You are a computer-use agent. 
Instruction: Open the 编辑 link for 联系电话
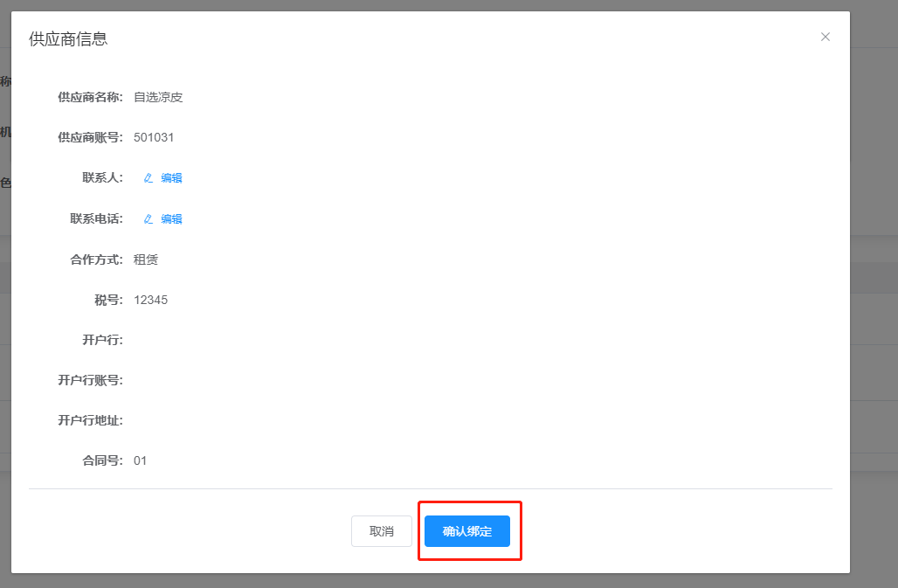coord(171,219)
